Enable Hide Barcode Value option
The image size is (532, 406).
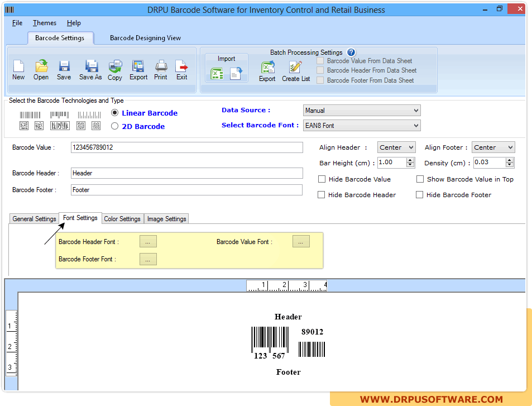coord(322,179)
